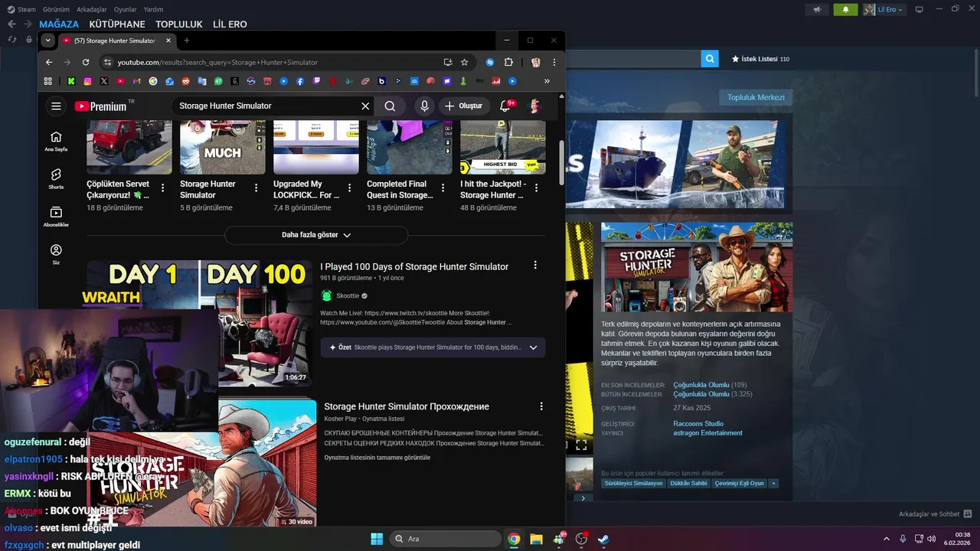Open Raccoons Studio developer link

click(x=698, y=423)
